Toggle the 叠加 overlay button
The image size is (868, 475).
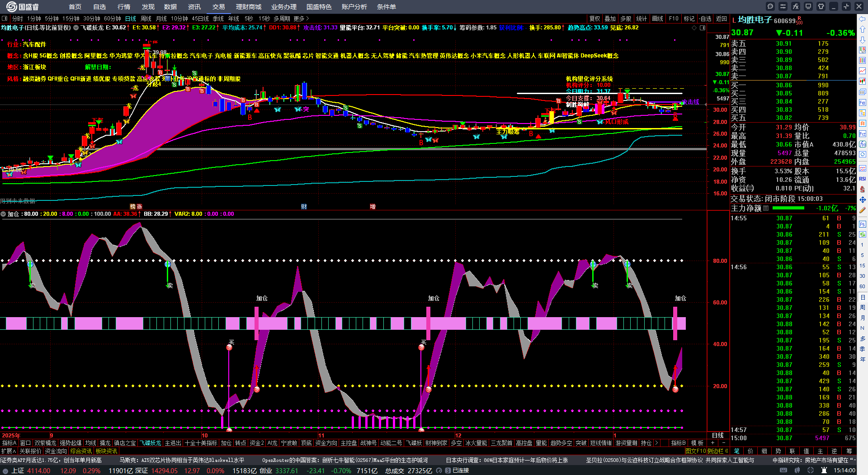coord(610,19)
